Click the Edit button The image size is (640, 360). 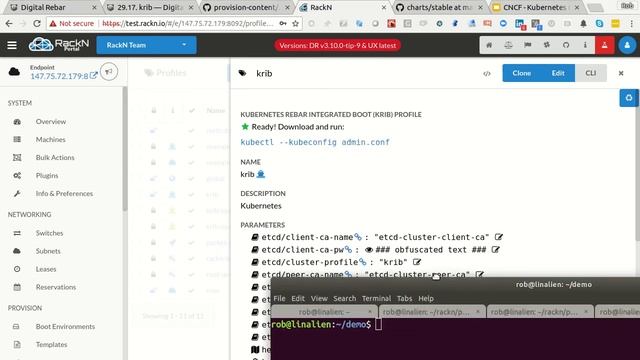click(x=558, y=73)
